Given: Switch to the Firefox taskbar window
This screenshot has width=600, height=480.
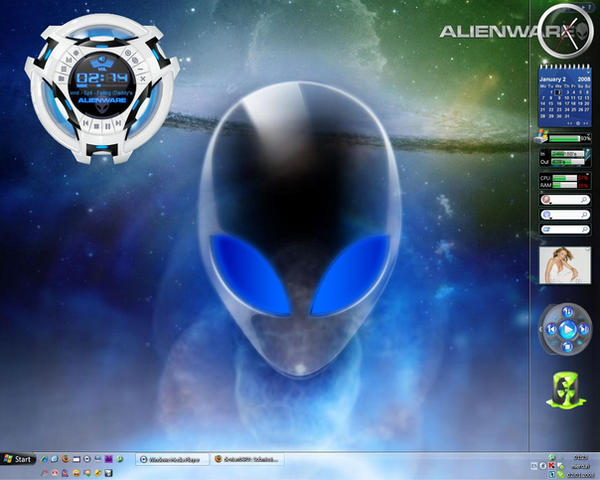Looking at the screenshot, I should (x=247, y=459).
